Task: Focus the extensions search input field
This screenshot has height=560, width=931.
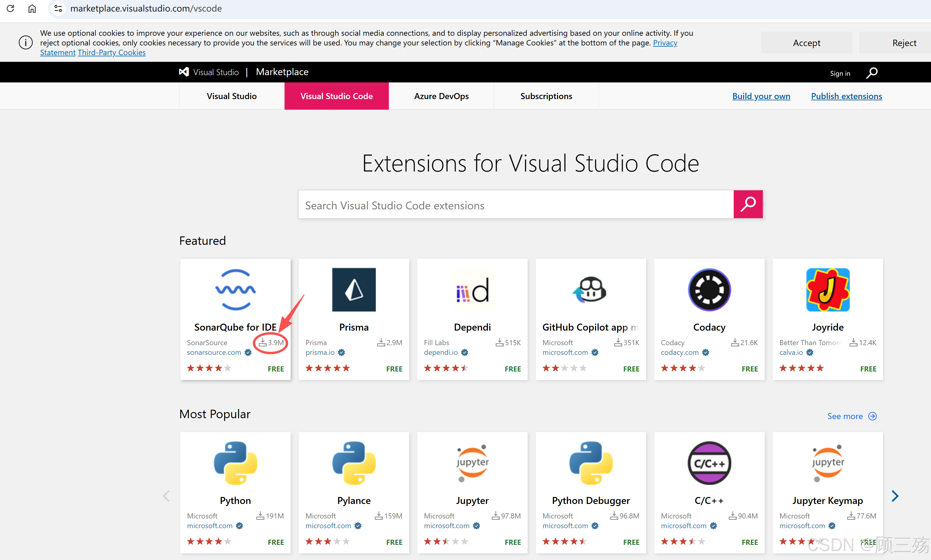Action: pos(516,205)
